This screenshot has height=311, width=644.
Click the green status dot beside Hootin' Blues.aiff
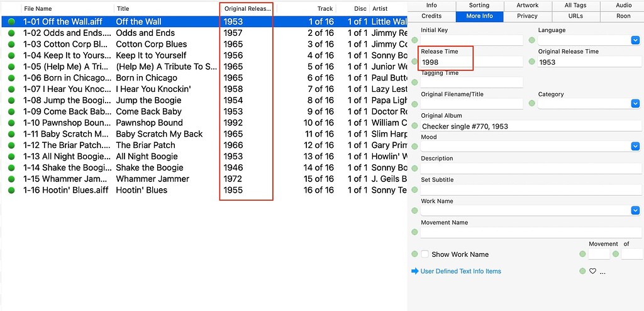point(11,190)
